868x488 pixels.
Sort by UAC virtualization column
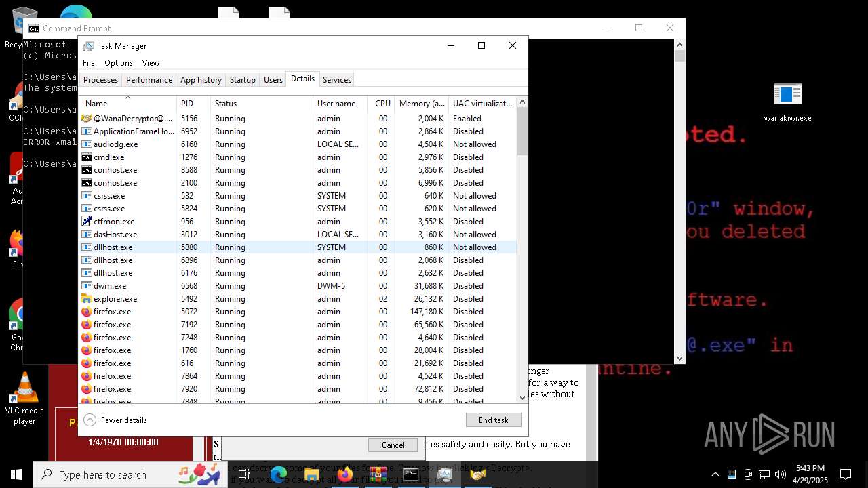[x=483, y=104]
